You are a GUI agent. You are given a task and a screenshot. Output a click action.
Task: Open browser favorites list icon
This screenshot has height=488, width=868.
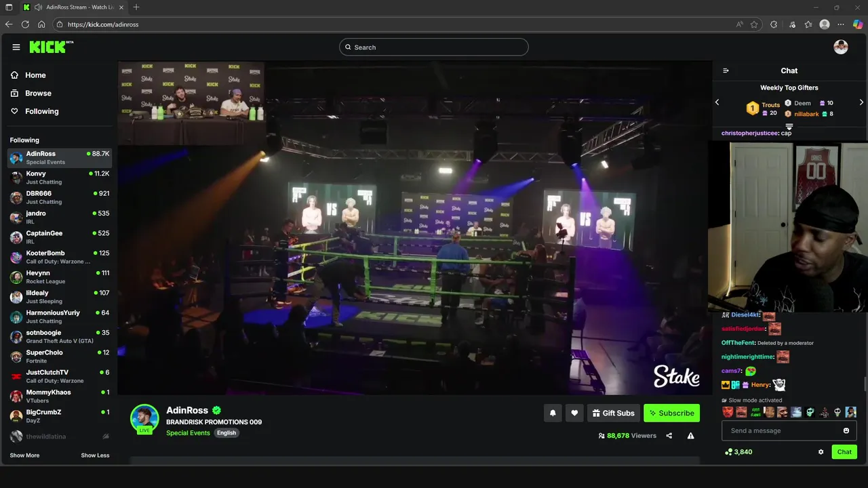pyautogui.click(x=808, y=24)
